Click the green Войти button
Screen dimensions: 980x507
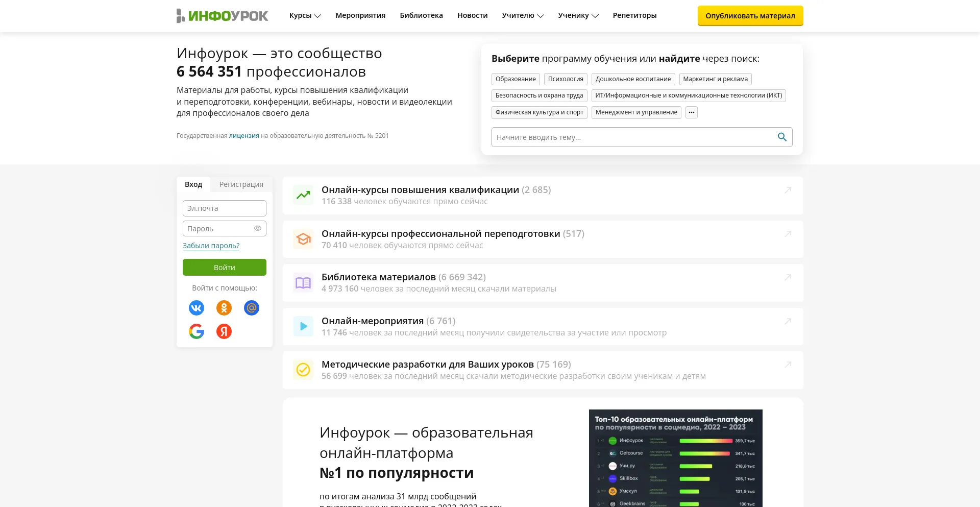click(x=225, y=267)
